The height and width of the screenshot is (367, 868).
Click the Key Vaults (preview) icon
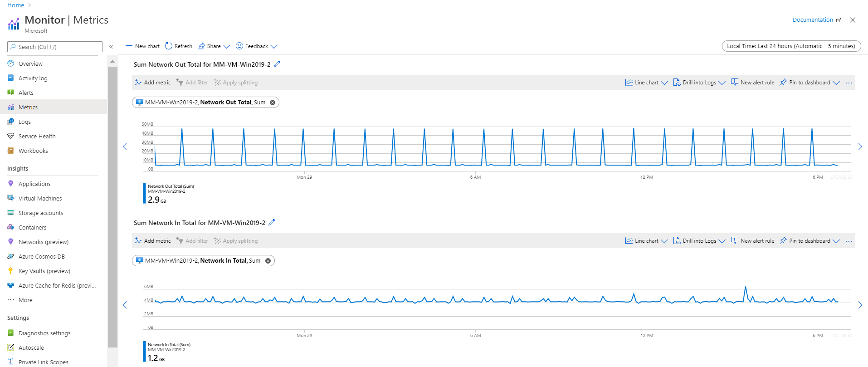[x=10, y=271]
